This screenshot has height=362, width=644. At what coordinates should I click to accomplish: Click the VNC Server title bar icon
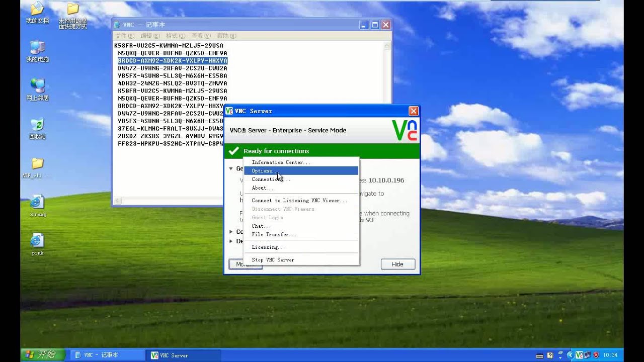[x=229, y=111]
